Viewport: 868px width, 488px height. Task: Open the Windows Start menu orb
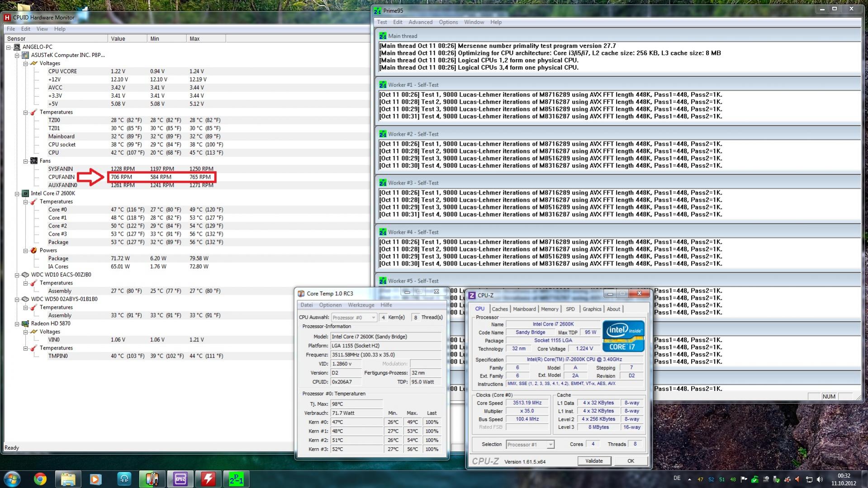12,479
